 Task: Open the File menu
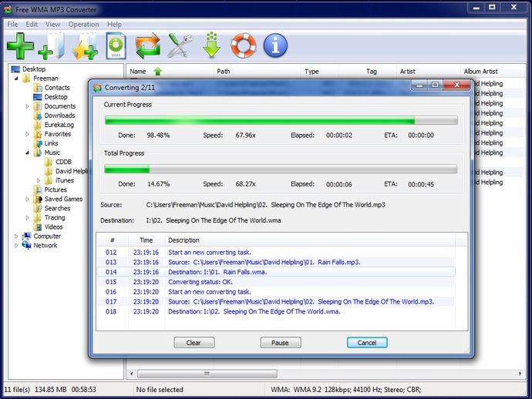12,25
